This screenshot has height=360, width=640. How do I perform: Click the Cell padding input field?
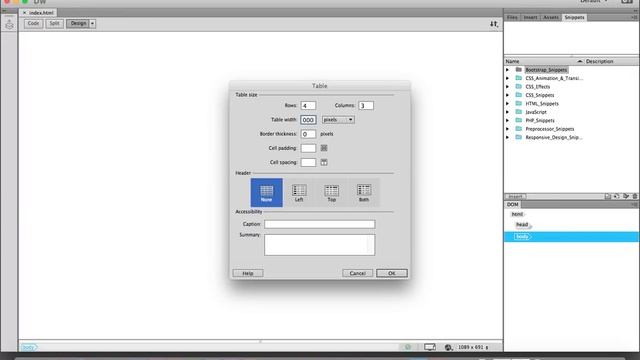point(308,148)
